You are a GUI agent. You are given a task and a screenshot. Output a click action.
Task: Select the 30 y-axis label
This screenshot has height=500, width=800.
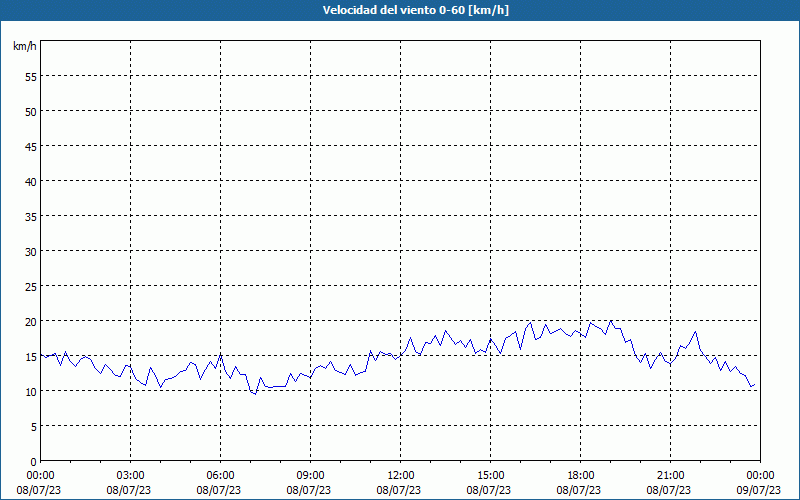[x=31, y=252]
